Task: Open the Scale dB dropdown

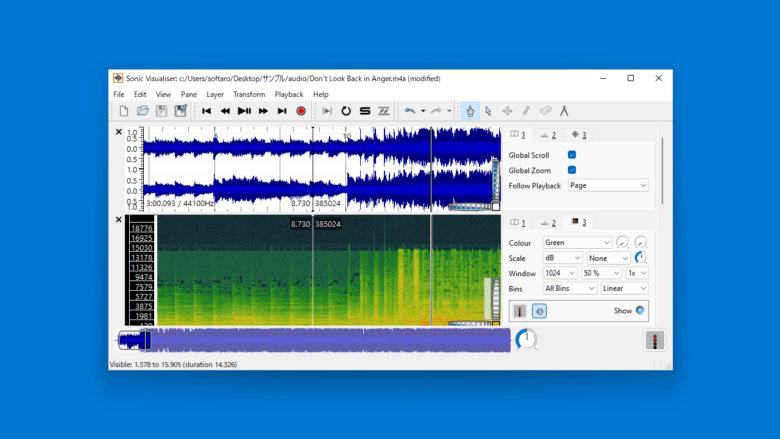Action: coord(562,258)
